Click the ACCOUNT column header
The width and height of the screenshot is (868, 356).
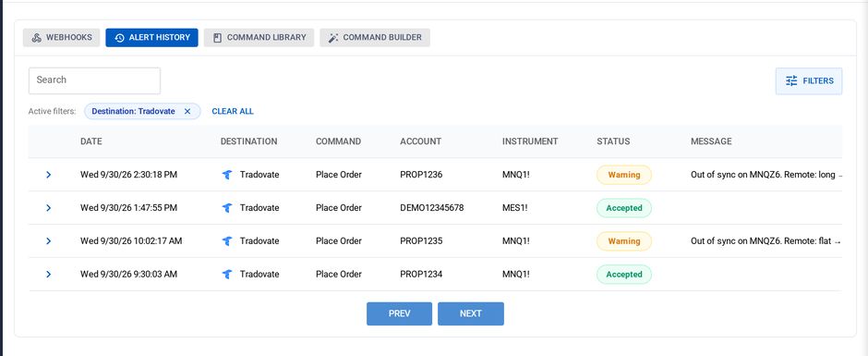[x=421, y=141]
